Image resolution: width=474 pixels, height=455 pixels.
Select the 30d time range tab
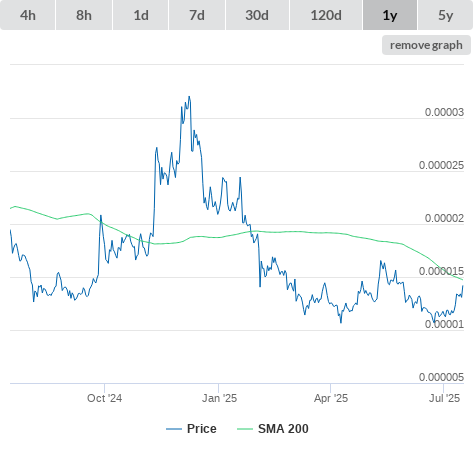pos(257,15)
